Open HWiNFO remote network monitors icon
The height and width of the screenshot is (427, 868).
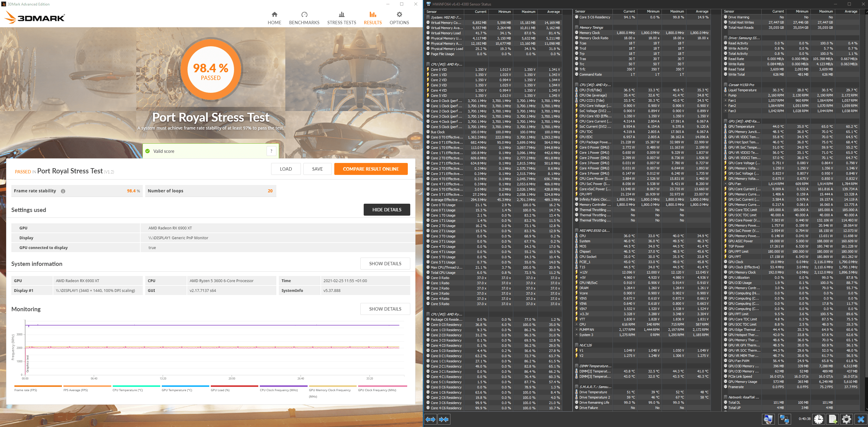[x=784, y=419]
